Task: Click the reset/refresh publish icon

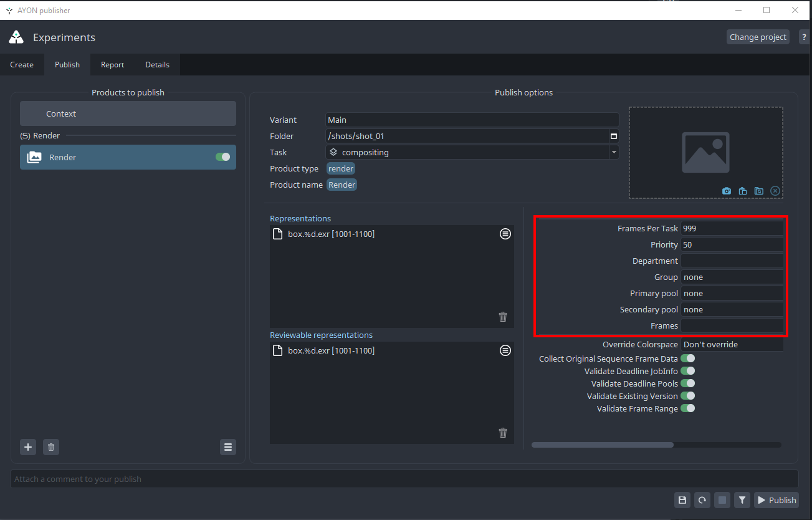Action: point(702,500)
